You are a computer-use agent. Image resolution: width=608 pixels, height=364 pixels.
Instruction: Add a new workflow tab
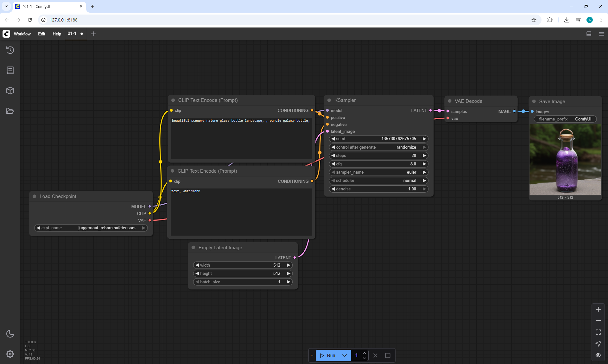(x=93, y=34)
